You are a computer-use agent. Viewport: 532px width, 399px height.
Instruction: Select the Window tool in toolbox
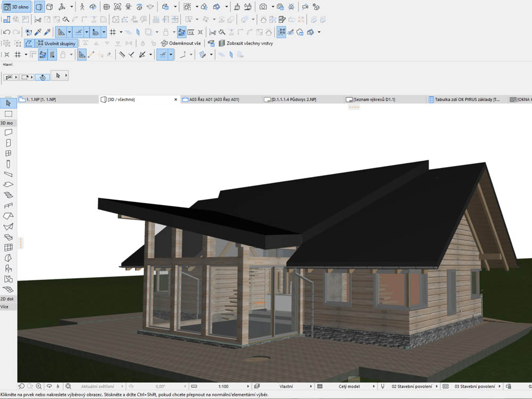click(8, 153)
